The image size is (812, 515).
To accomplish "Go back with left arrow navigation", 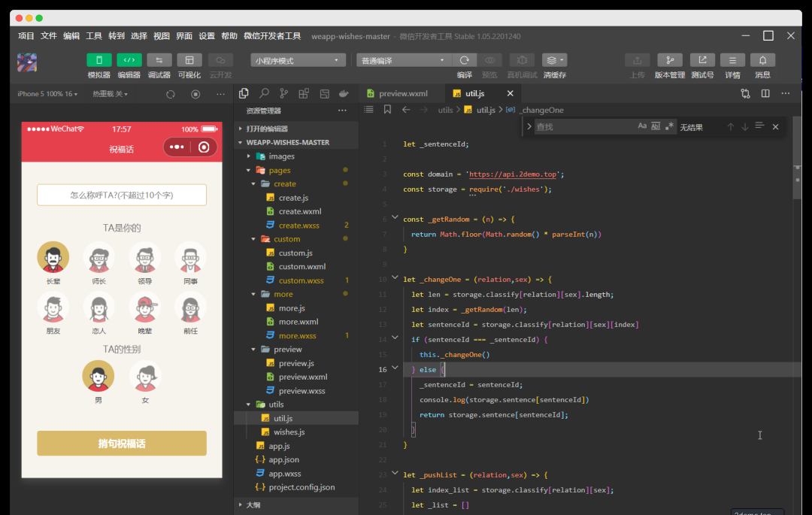I will click(x=406, y=110).
